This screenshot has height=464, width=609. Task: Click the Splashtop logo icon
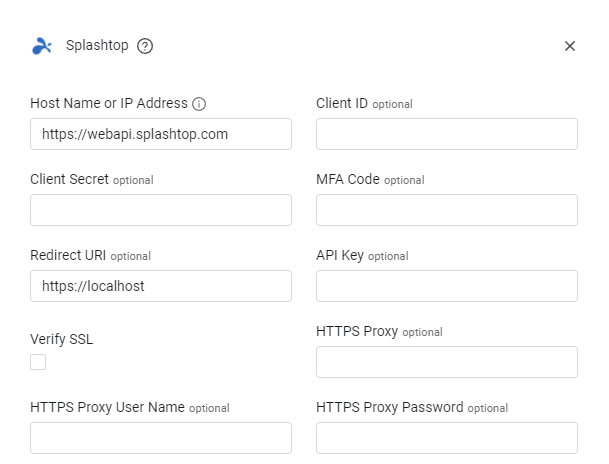41,46
